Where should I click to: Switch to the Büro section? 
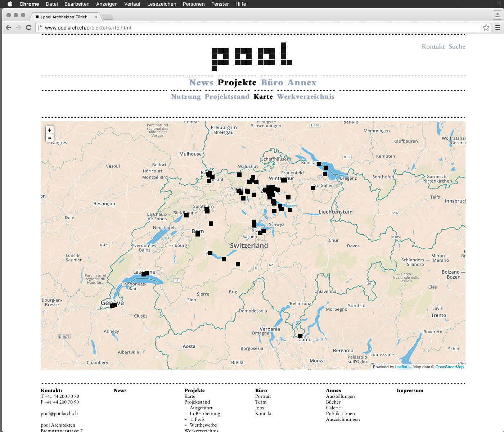click(x=272, y=82)
